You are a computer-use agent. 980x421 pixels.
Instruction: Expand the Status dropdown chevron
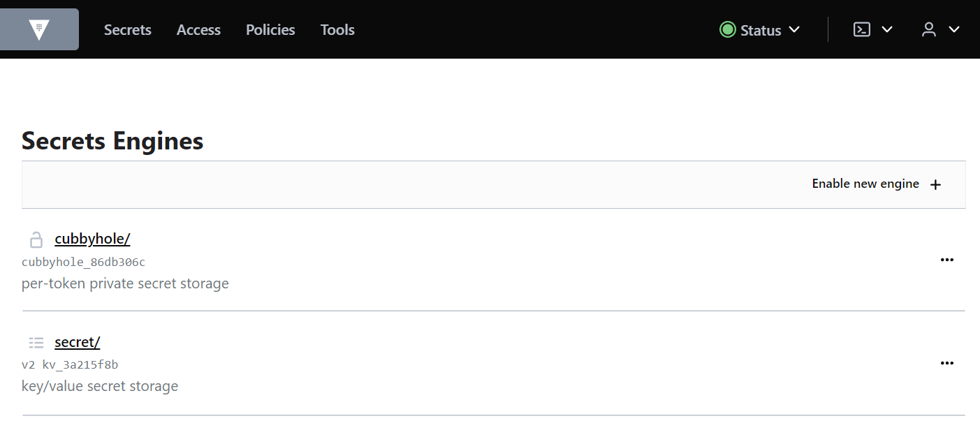pyautogui.click(x=794, y=29)
